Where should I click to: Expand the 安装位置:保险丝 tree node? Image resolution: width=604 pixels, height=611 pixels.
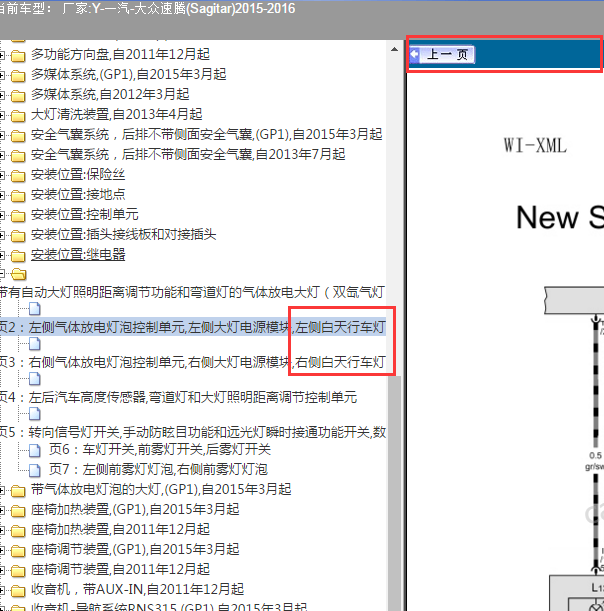[2, 175]
